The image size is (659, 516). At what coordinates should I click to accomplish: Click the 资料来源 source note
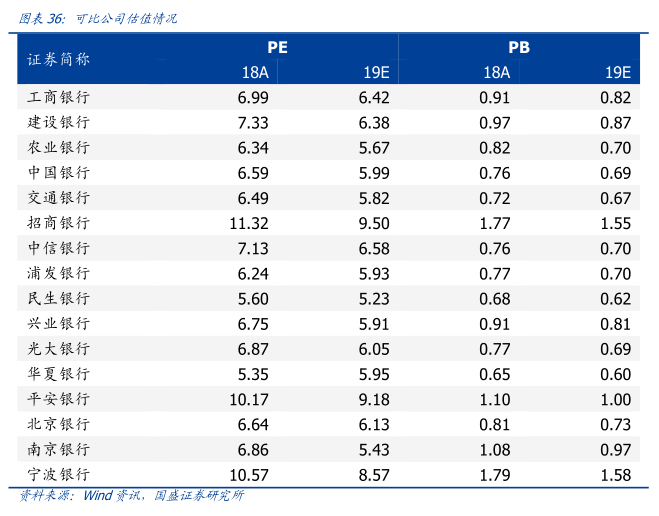[132, 496]
